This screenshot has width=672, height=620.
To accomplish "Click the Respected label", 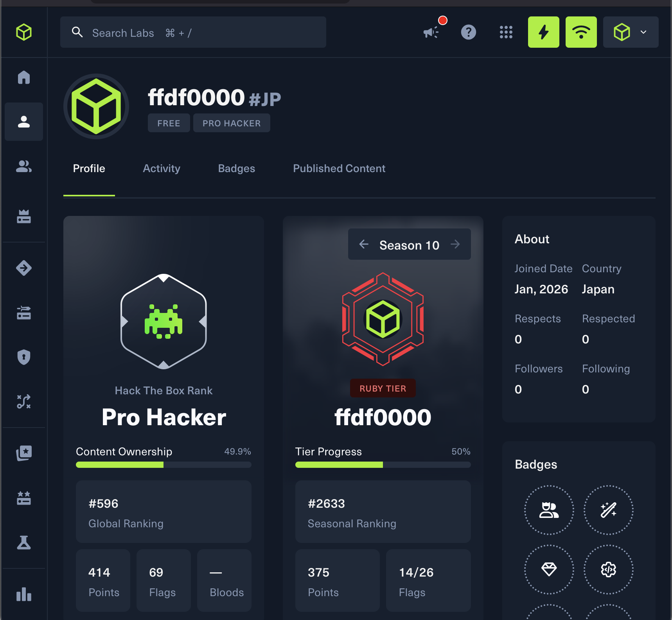I will click(608, 319).
